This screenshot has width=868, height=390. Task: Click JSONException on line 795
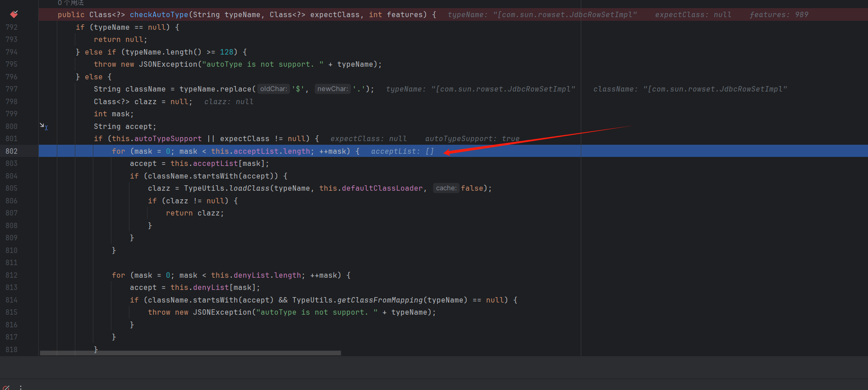click(x=168, y=64)
